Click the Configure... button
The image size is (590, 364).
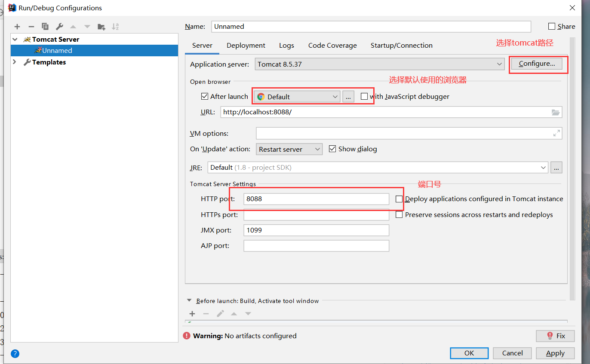537,64
